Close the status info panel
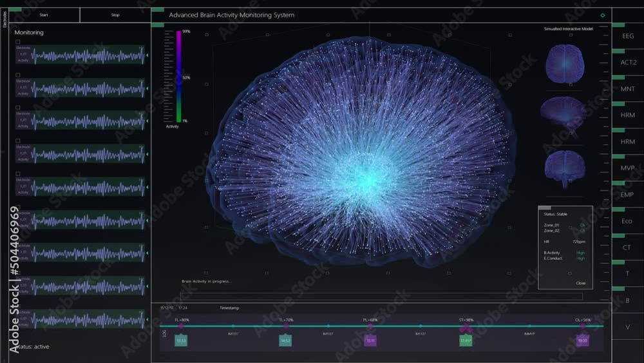 (x=580, y=283)
